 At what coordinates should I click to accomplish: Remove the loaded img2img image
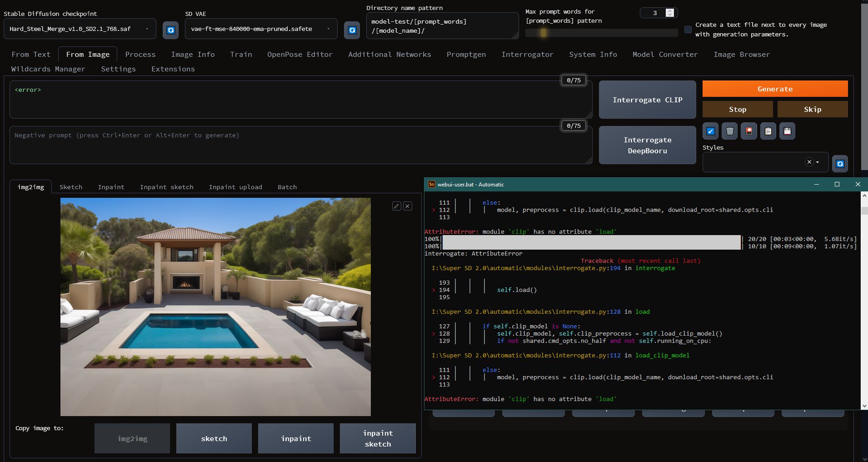pyautogui.click(x=408, y=206)
